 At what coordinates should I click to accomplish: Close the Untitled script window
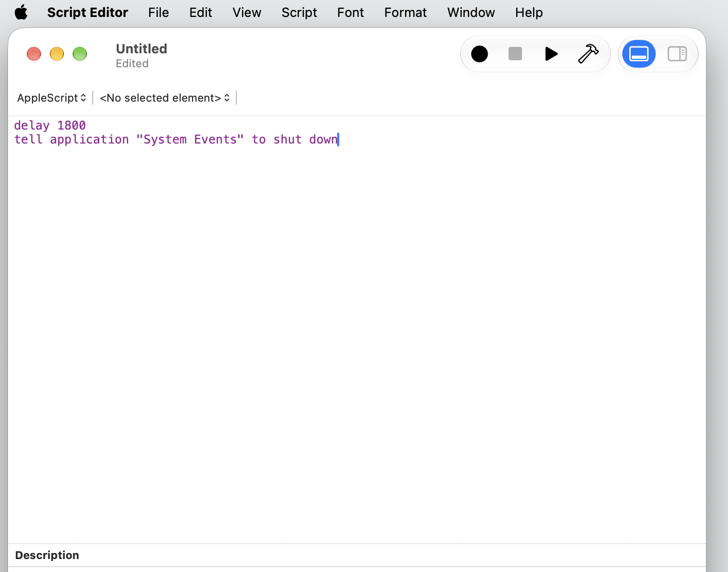pos(34,54)
